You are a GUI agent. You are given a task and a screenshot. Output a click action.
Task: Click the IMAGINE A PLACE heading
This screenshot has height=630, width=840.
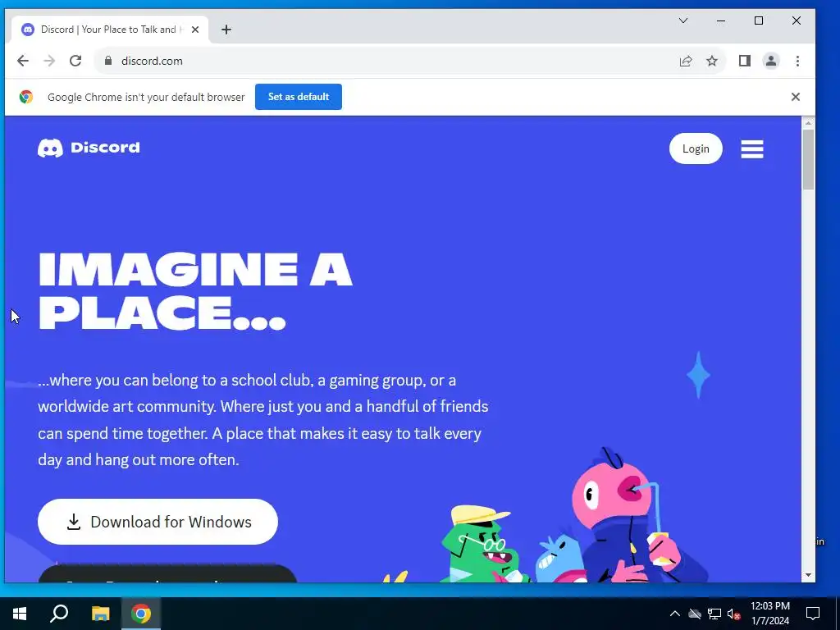click(x=195, y=291)
